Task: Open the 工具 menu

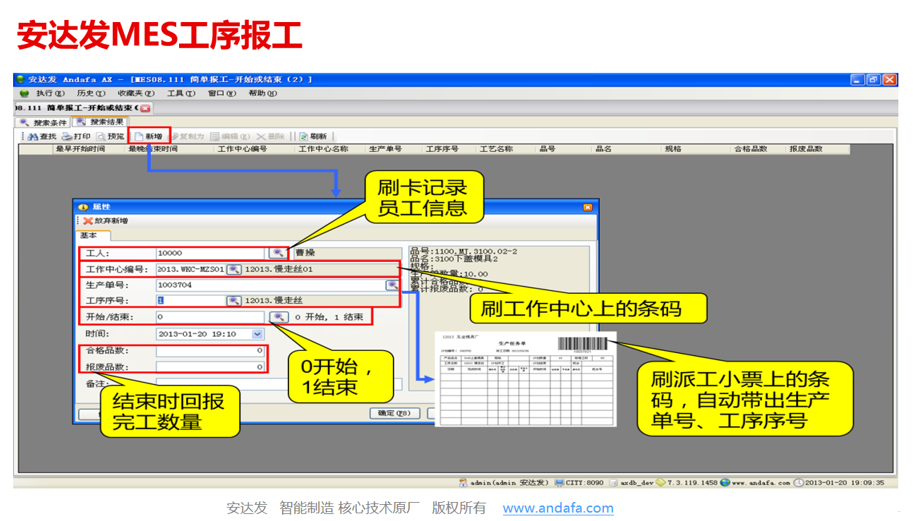Action: [181, 93]
